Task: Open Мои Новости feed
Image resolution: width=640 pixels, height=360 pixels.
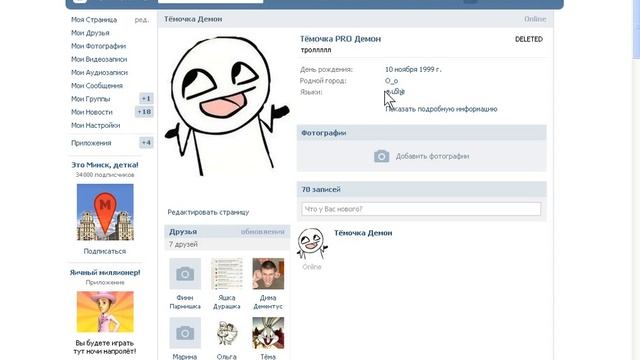Action: (92, 112)
